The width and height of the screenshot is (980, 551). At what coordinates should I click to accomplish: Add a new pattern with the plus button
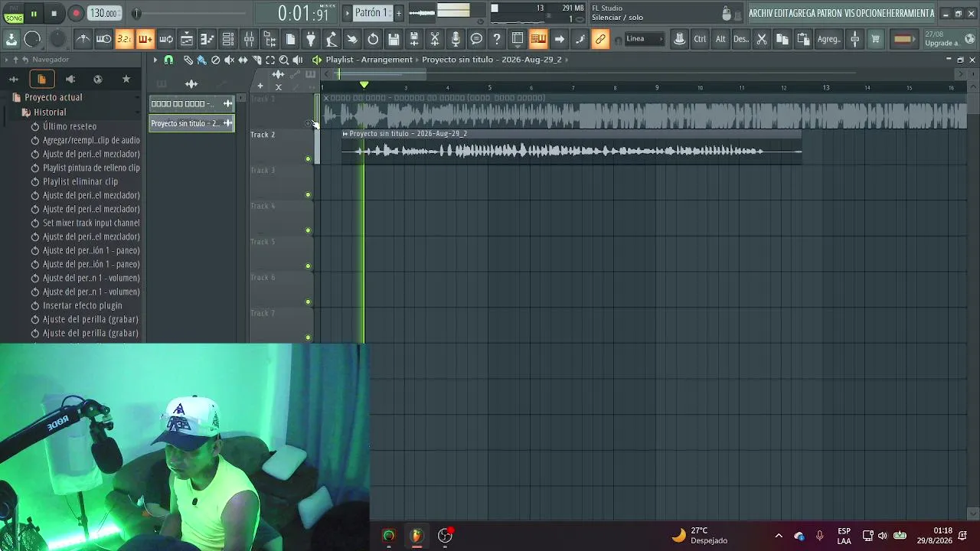point(398,13)
